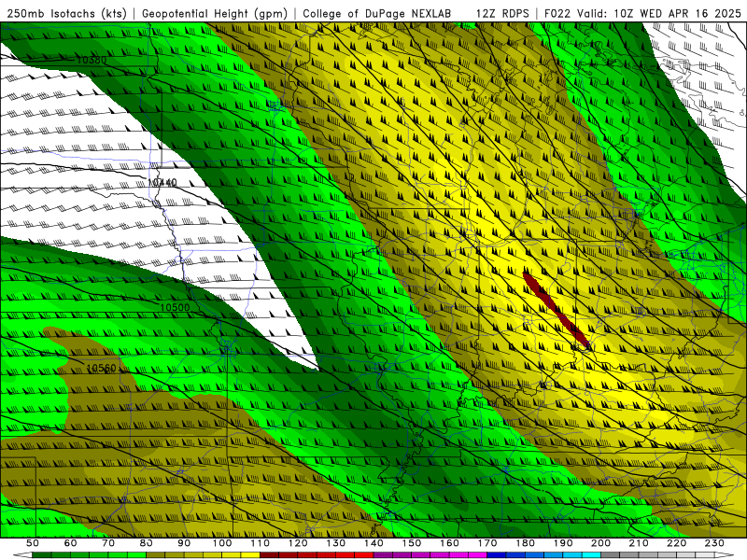This screenshot has height=560, width=747.
Task: Click the 220 label on the color scale
Action: coord(676,543)
